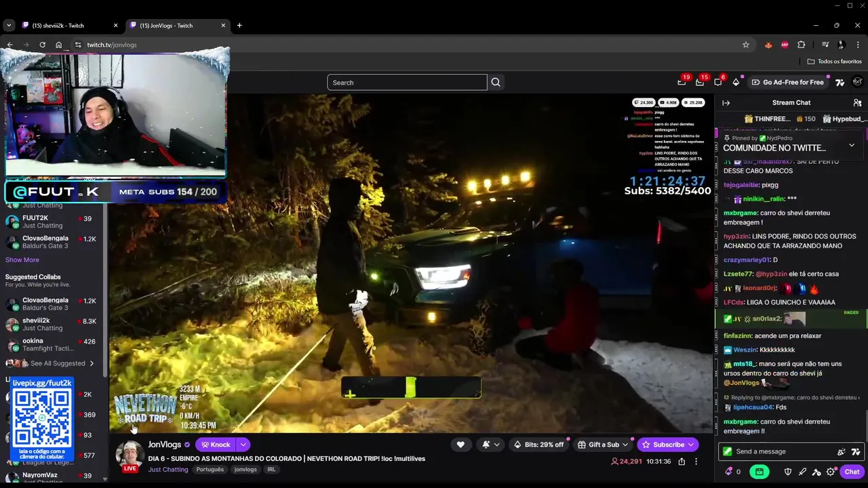Open the dropdown arrow beside Knock
Image resolution: width=868 pixels, height=488 pixels.
pyautogui.click(x=243, y=445)
